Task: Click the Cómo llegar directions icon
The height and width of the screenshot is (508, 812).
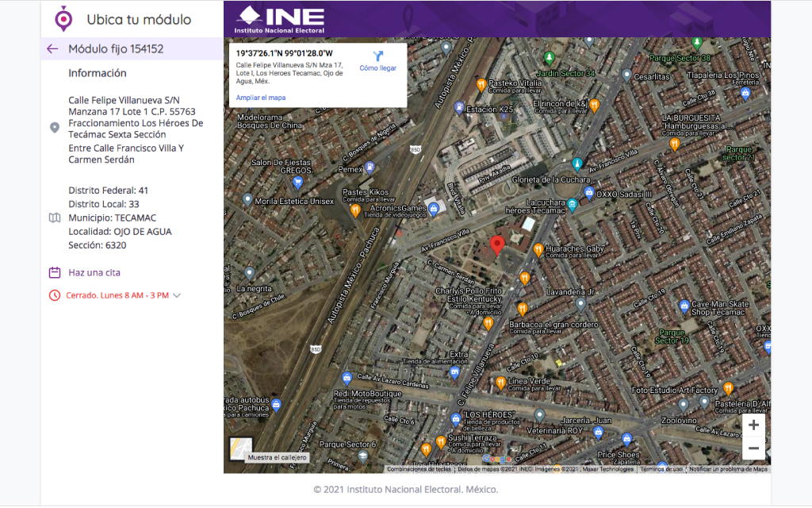Action: tap(377, 56)
